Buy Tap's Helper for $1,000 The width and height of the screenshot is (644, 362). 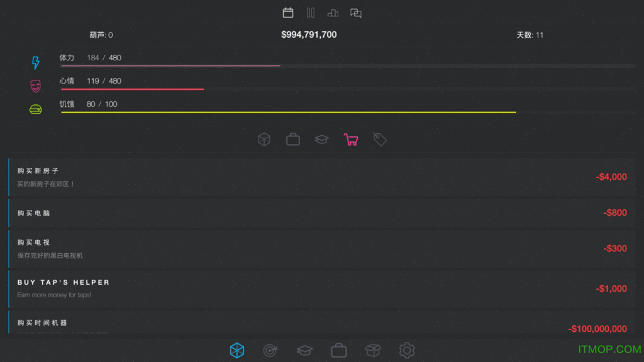click(x=321, y=288)
